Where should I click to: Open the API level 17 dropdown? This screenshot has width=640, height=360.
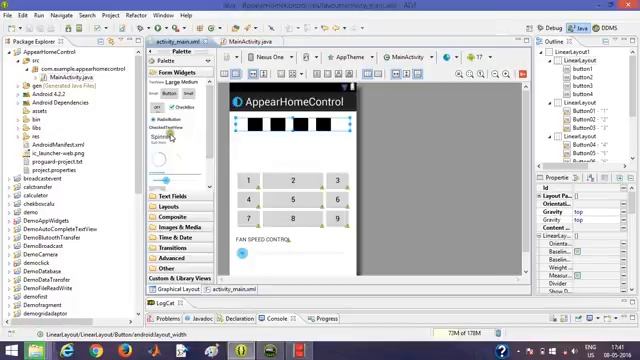479,57
